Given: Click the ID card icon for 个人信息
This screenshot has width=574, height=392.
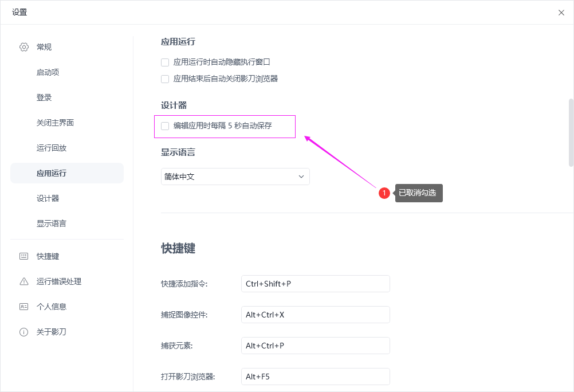Looking at the screenshot, I should (24, 307).
